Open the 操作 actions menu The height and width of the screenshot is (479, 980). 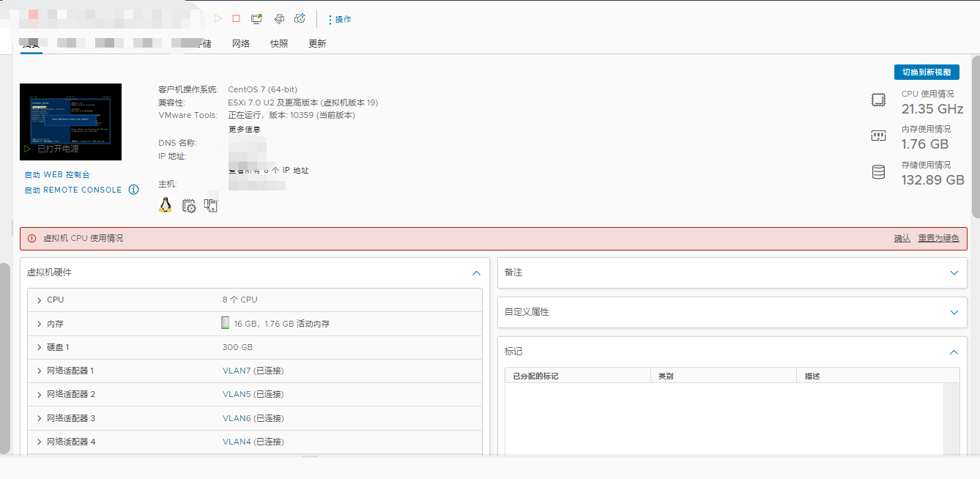[339, 19]
